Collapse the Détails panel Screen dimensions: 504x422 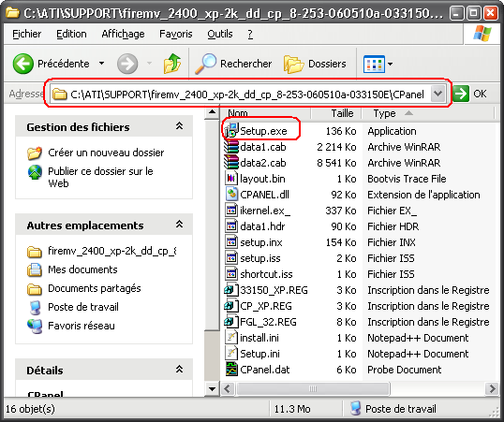point(179,370)
